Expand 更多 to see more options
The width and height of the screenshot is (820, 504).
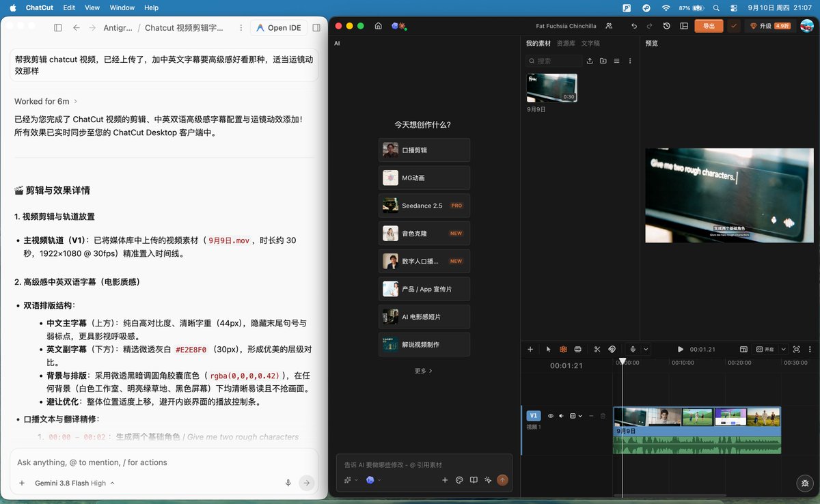424,371
